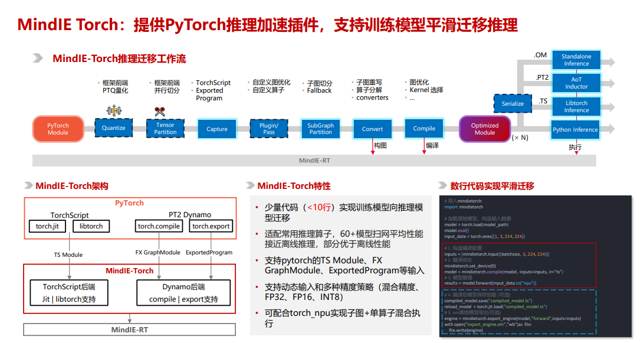Select the SubGraph Partition step box

320,129
